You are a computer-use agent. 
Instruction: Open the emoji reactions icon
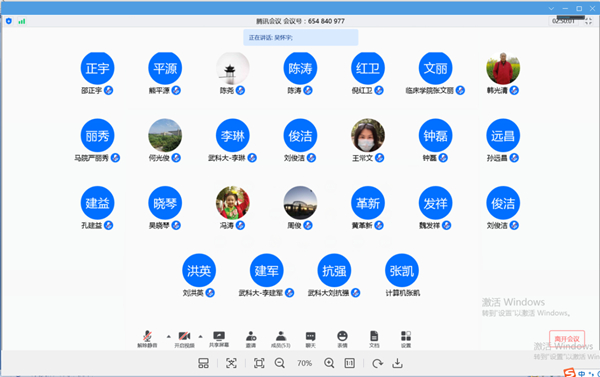tap(342, 339)
